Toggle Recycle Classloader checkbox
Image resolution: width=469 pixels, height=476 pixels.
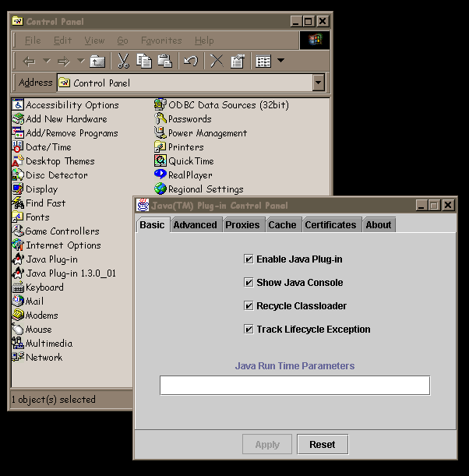[249, 305]
